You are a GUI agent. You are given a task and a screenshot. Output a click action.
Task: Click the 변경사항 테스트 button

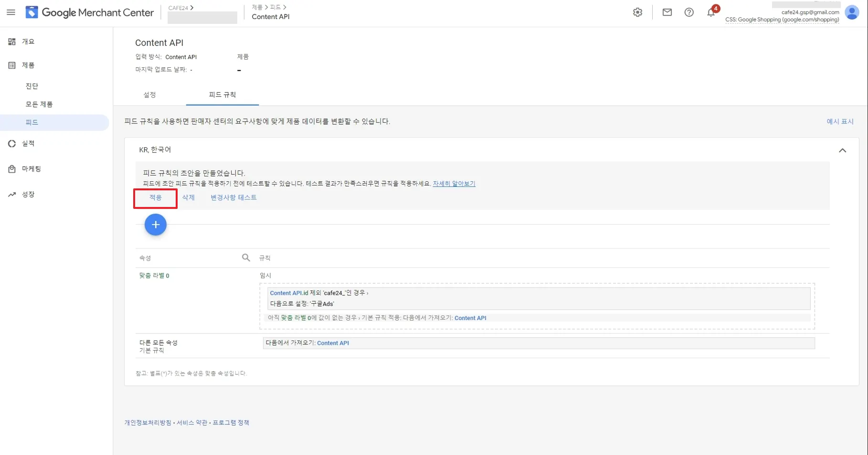[233, 197]
